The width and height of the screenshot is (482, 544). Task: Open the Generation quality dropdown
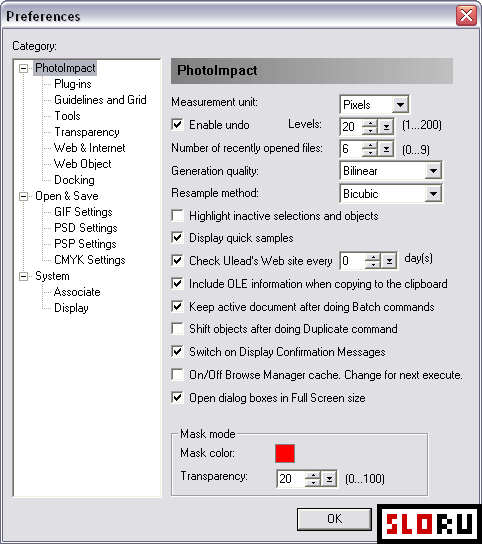click(x=433, y=170)
